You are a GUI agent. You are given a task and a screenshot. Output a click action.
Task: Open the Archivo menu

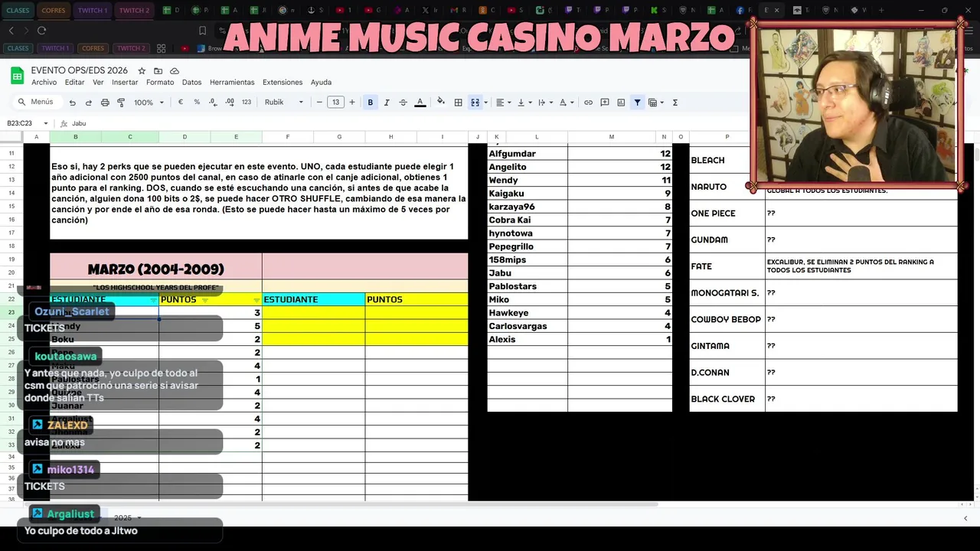click(44, 83)
